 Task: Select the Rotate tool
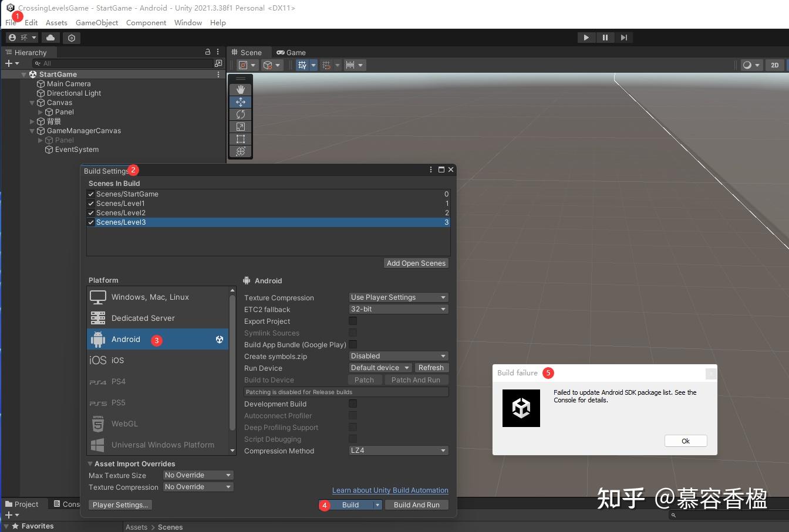(240, 114)
